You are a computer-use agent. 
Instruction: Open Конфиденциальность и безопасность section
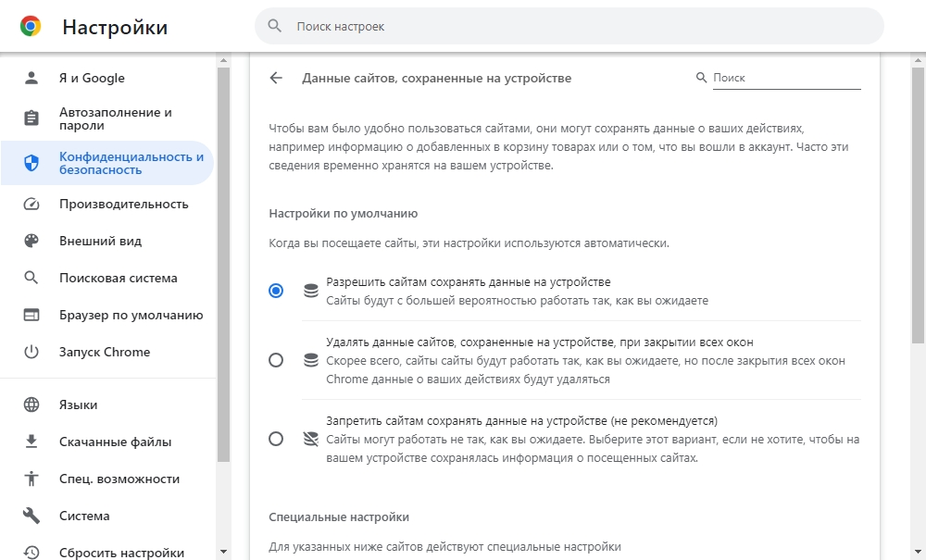(106, 163)
